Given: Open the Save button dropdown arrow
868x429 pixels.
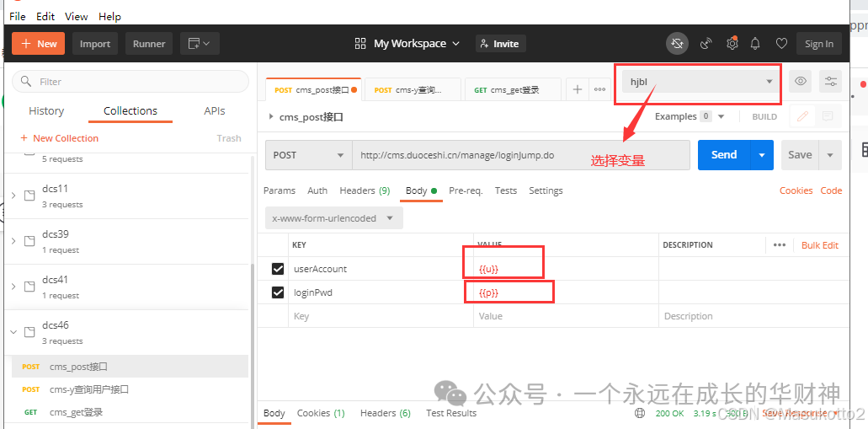Looking at the screenshot, I should point(830,154).
